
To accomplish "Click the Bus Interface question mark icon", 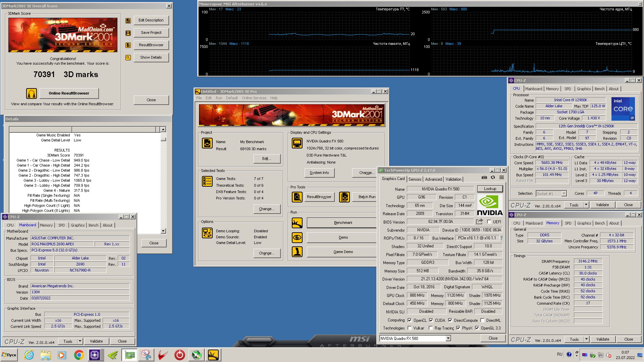I will coord(501,238).
